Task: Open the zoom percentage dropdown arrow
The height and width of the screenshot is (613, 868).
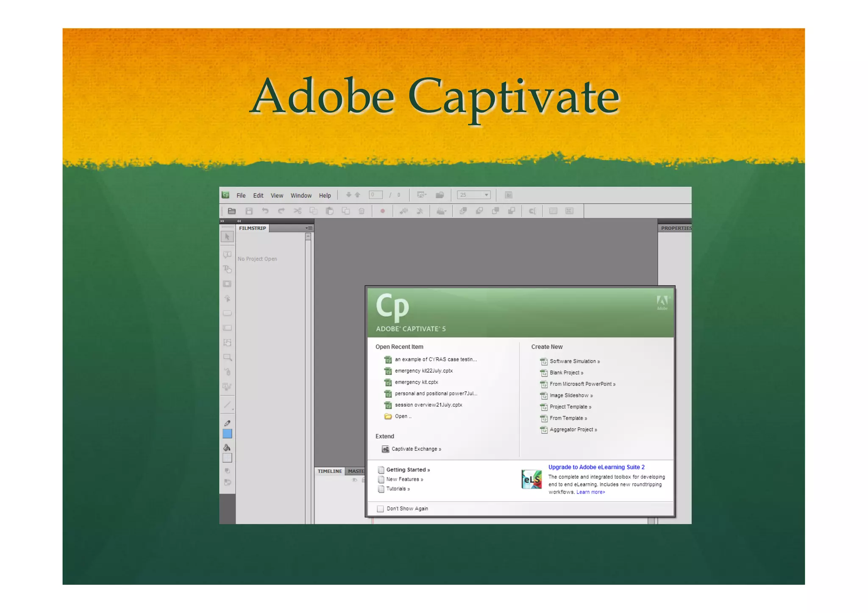Action: pyautogui.click(x=487, y=195)
